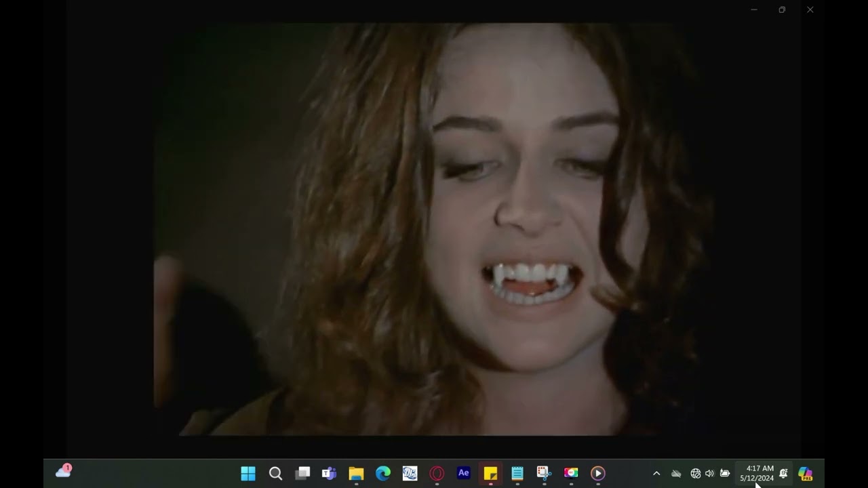This screenshot has width=868, height=488.
Task: Open the colorful camera app taskbar icon
Action: (571, 473)
